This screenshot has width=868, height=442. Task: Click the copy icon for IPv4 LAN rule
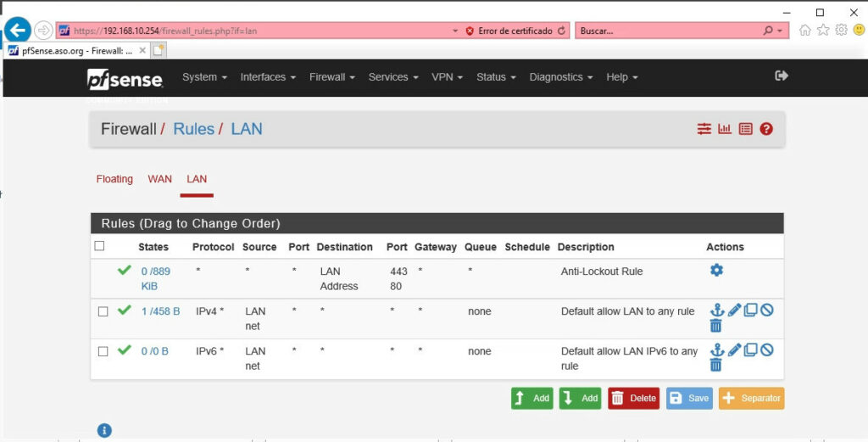click(750, 311)
